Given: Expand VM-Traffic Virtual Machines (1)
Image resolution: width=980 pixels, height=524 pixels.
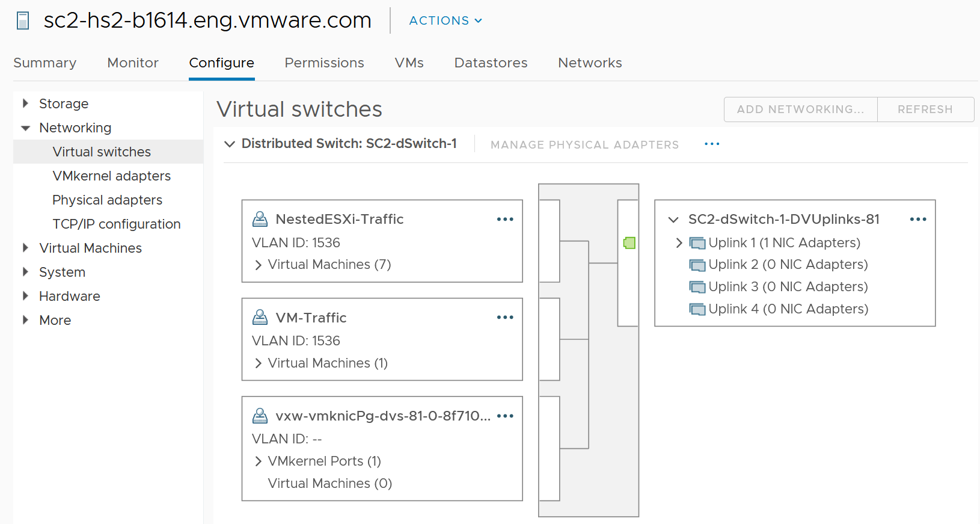Looking at the screenshot, I should point(258,363).
